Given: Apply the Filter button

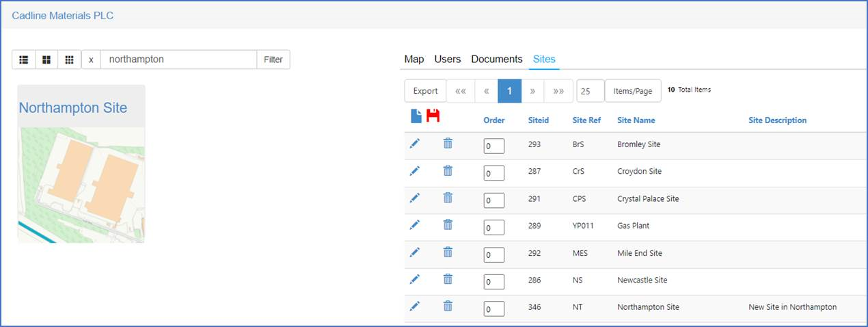Looking at the screenshot, I should 273,60.
